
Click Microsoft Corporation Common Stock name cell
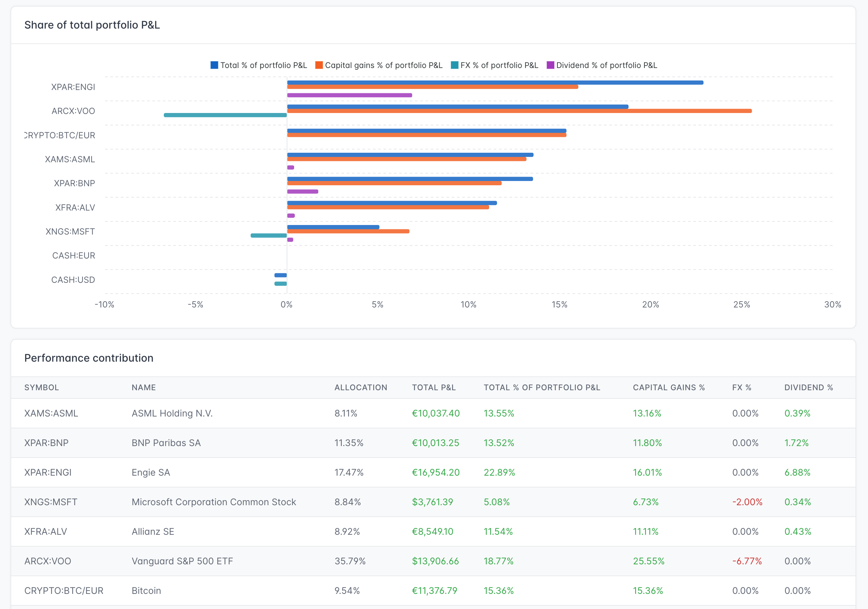pos(214,502)
